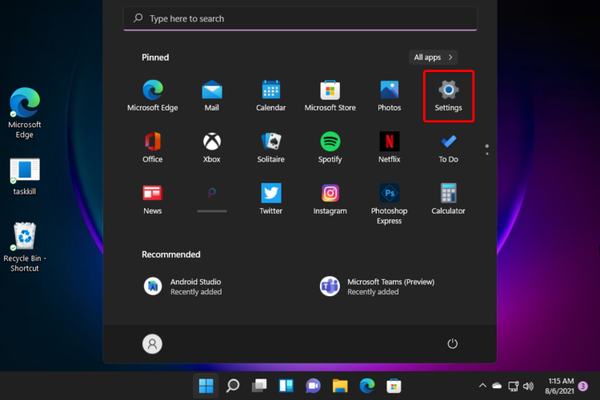Image resolution: width=600 pixels, height=400 pixels.
Task: Open Instagram from pinned apps
Action: coord(330,197)
